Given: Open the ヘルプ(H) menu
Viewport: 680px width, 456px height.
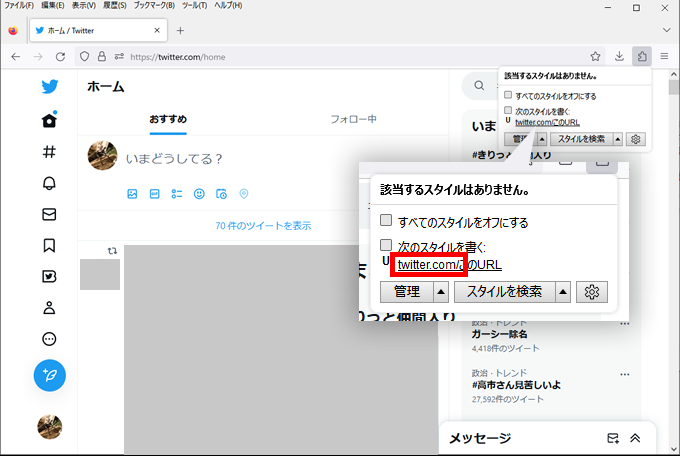Looking at the screenshot, I should (x=229, y=6).
